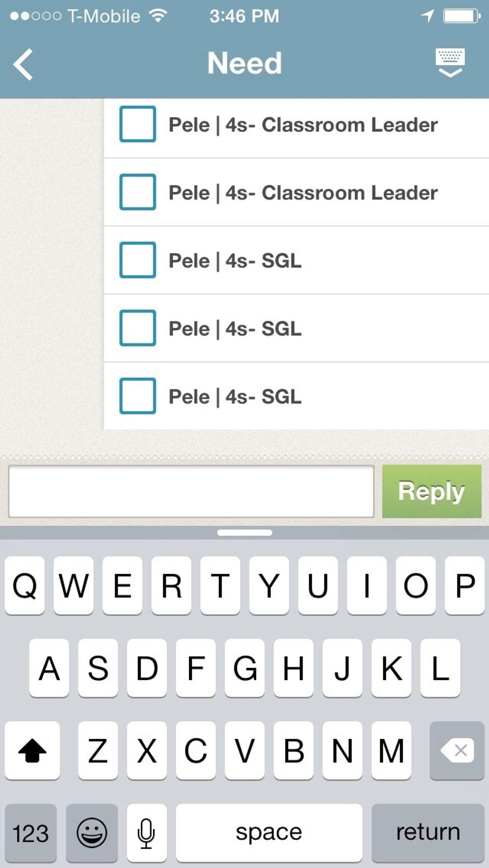Tap the Wi-Fi status icon
The width and height of the screenshot is (489, 868).
(158, 16)
